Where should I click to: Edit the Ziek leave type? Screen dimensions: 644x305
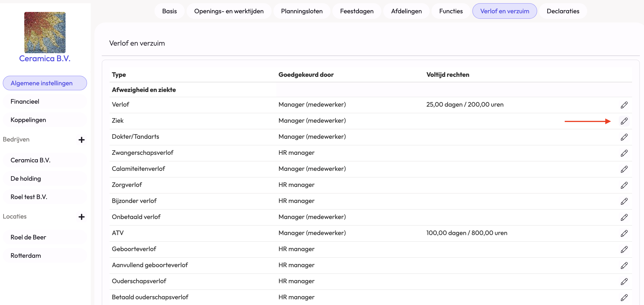[x=624, y=121]
